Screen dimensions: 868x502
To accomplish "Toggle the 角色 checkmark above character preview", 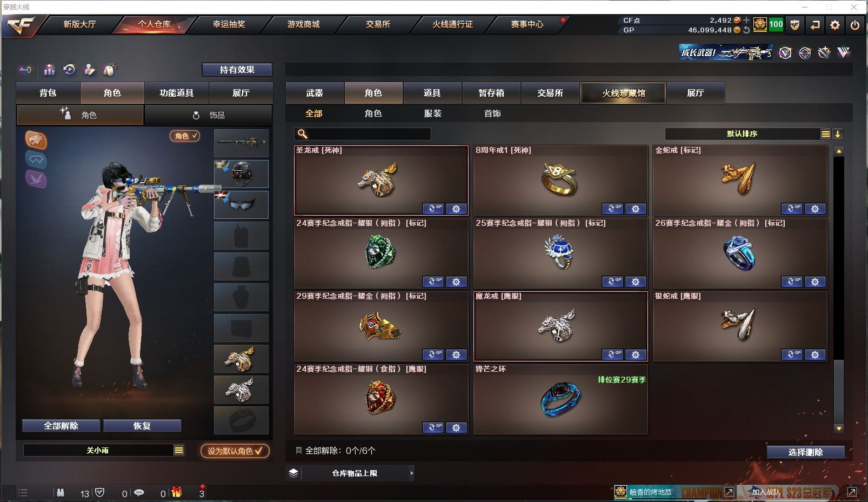I will tap(185, 136).
